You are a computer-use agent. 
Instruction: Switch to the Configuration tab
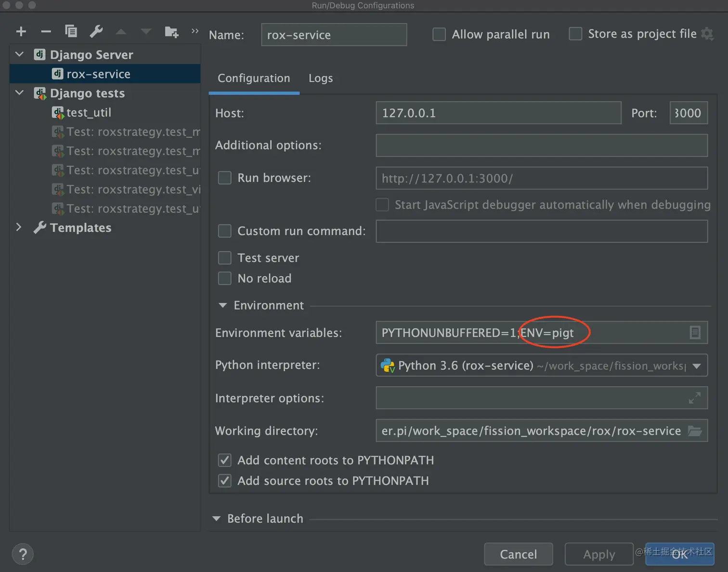(x=254, y=78)
